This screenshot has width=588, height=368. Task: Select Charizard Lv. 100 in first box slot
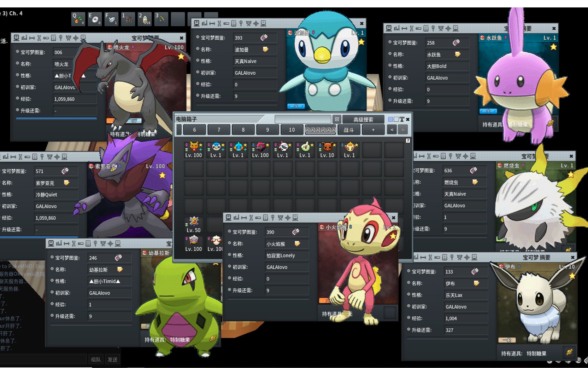click(194, 150)
